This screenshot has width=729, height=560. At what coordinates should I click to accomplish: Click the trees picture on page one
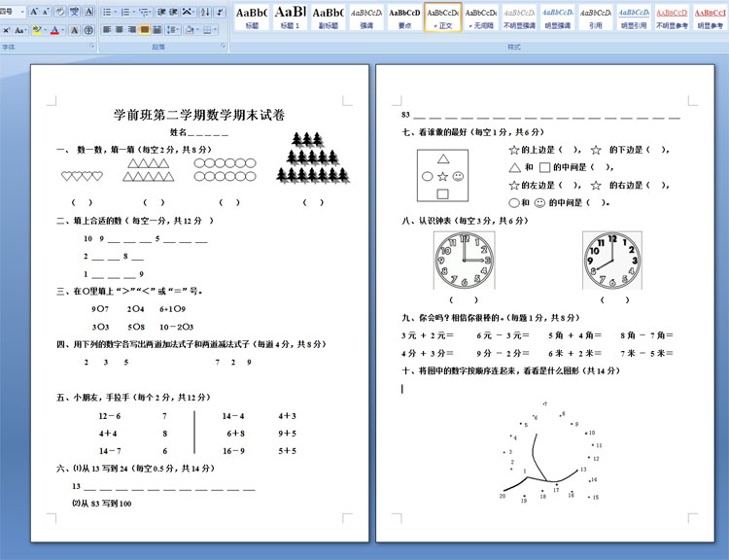[x=313, y=157]
